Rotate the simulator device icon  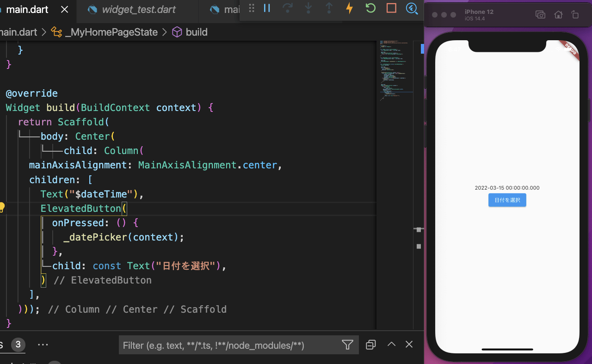[x=575, y=14]
